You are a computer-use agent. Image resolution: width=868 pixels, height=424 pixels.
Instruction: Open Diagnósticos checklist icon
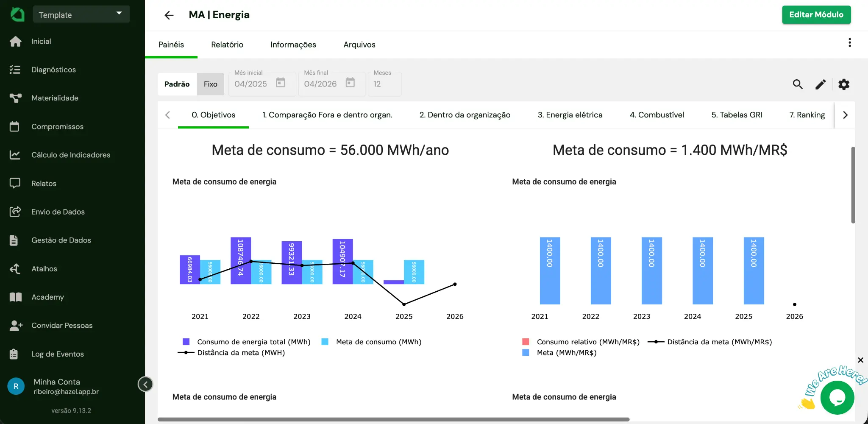coord(15,70)
